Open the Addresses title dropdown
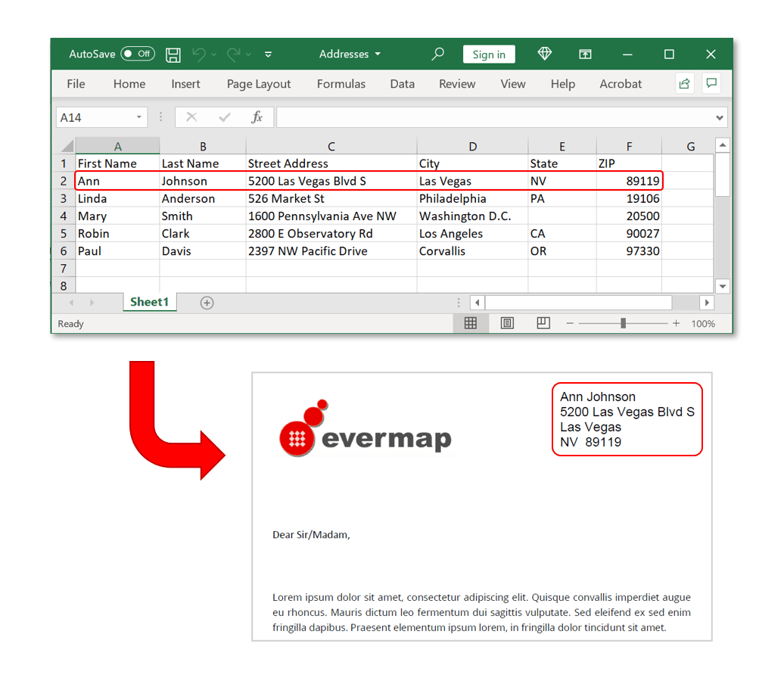Image resolution: width=784 pixels, height=675 pixels. [378, 54]
